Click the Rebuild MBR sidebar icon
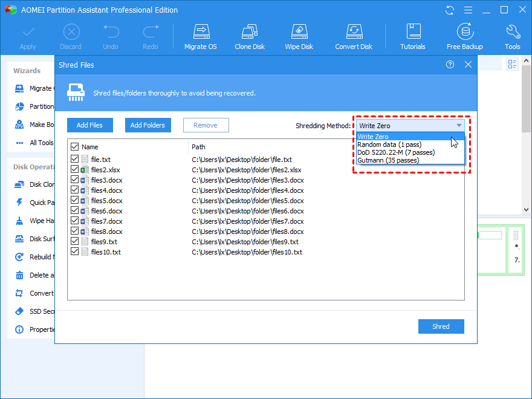 click(19, 257)
